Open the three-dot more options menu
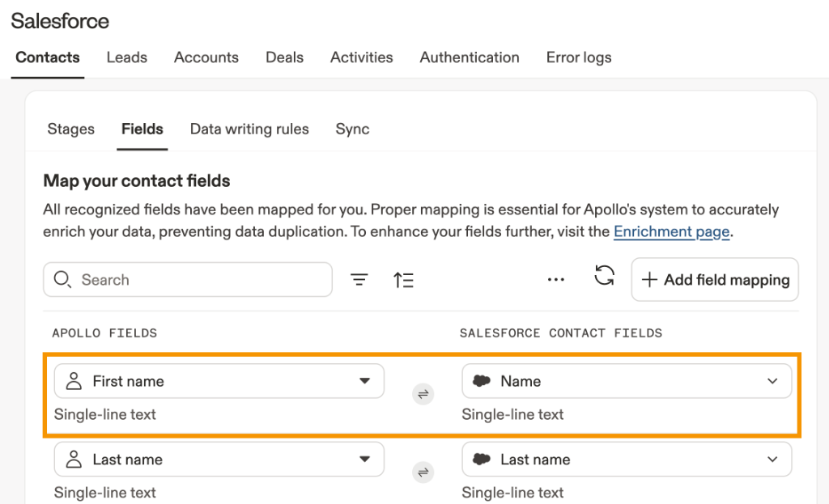The image size is (829, 504). point(555,279)
